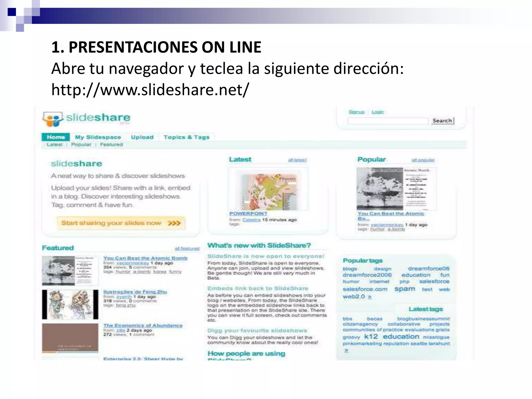The width and height of the screenshot is (532, 399).
Task: Click the korea tag in Featured
Action: [x=160, y=272]
